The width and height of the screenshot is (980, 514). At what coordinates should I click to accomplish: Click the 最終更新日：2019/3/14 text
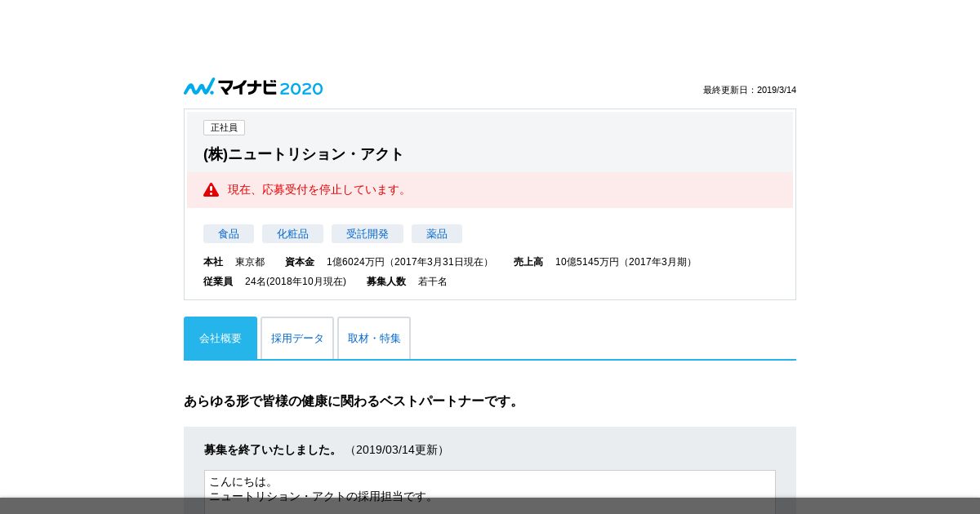coord(750,91)
